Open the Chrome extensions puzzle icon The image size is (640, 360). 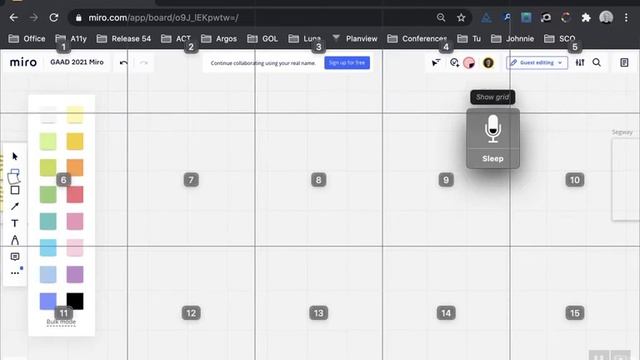(x=586, y=18)
